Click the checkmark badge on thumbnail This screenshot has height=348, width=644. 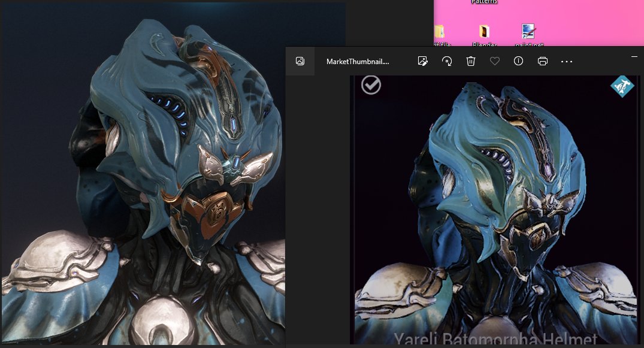click(371, 85)
